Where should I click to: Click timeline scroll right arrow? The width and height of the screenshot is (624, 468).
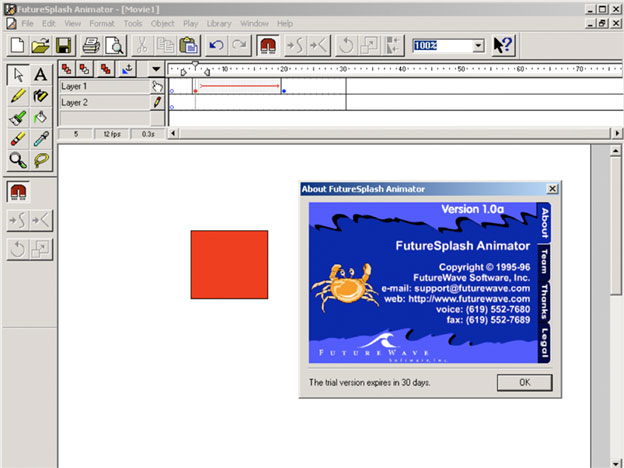[617, 133]
